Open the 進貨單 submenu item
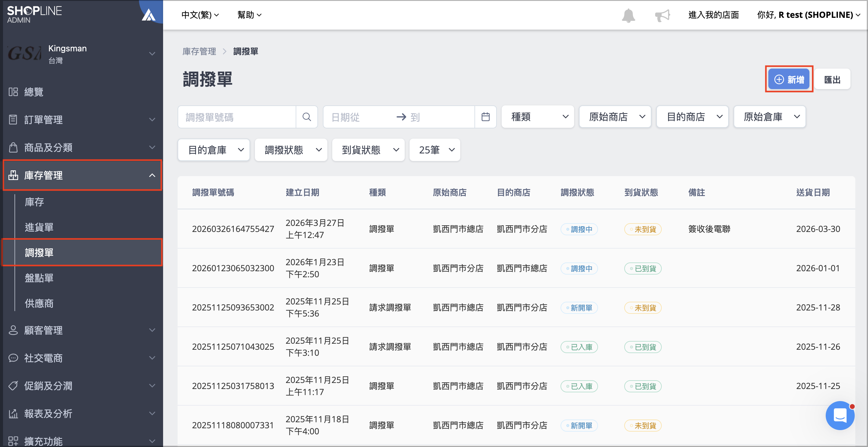 pos(39,227)
